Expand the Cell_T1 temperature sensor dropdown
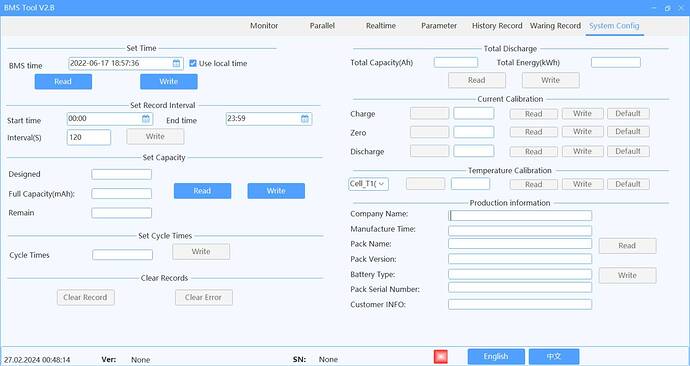Screen dimensions: 690x366 coord(369,184)
